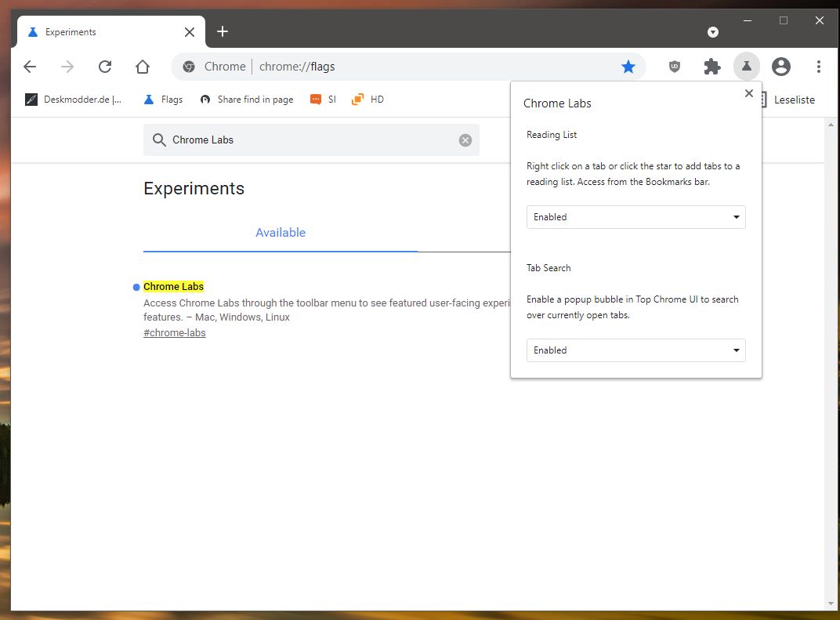Open the HD bookmark
The image size is (840, 620).
tap(367, 99)
